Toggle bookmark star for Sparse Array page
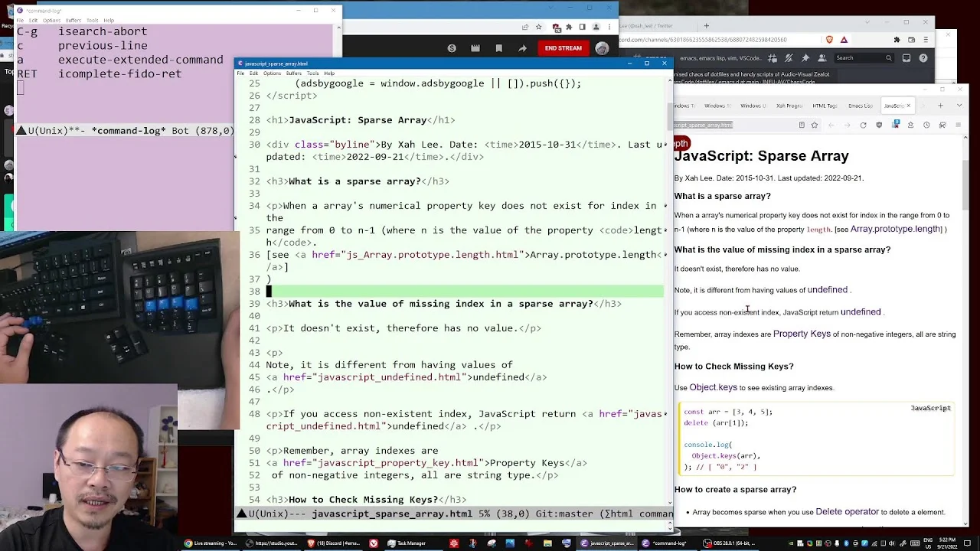The height and width of the screenshot is (551, 980). click(x=815, y=125)
